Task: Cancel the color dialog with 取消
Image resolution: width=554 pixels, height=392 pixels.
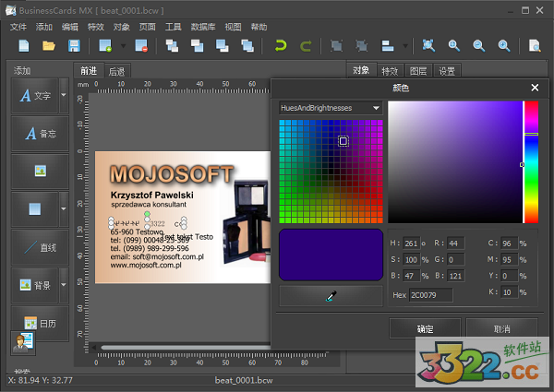Action: (501, 329)
